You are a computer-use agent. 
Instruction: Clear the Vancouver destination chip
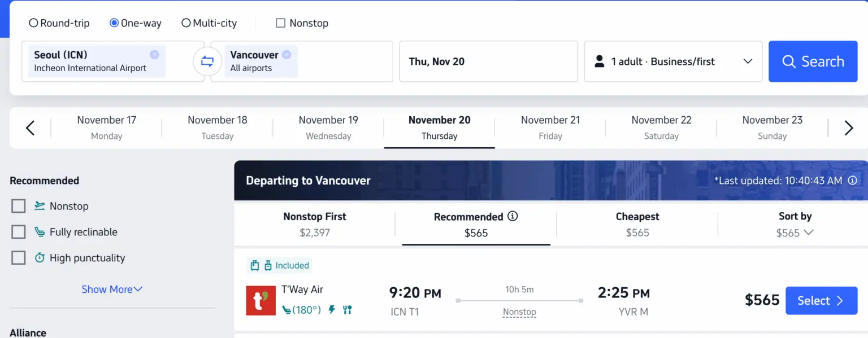point(287,55)
